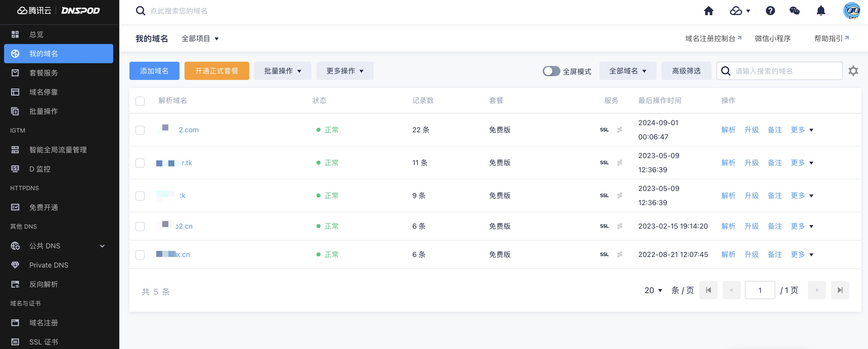Click the share icon in the o2.cn row
868x349 pixels.
[x=620, y=226]
